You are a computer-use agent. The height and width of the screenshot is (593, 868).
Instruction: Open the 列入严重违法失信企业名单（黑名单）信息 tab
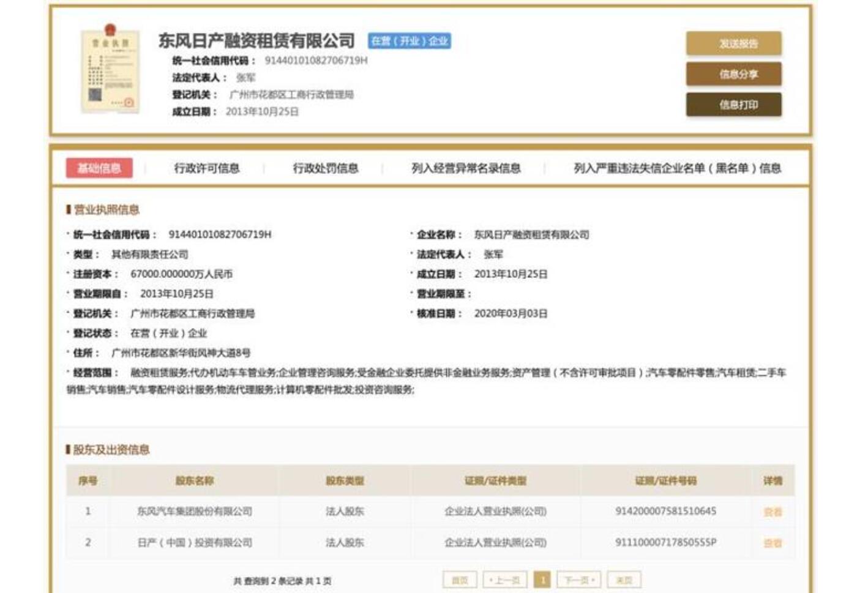[677, 168]
